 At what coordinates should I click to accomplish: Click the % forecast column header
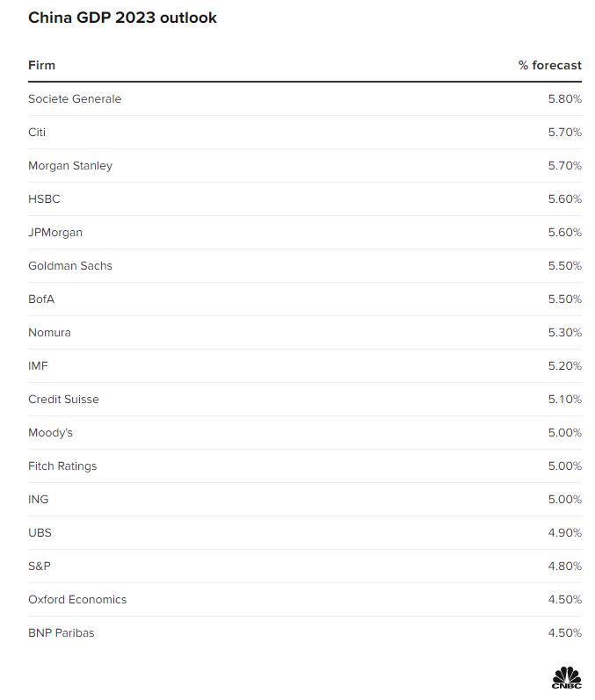[x=549, y=65]
